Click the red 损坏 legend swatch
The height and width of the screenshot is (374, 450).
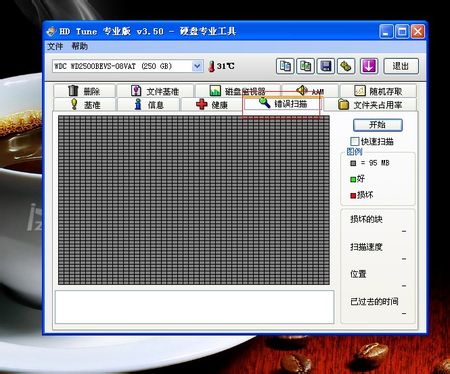point(353,196)
